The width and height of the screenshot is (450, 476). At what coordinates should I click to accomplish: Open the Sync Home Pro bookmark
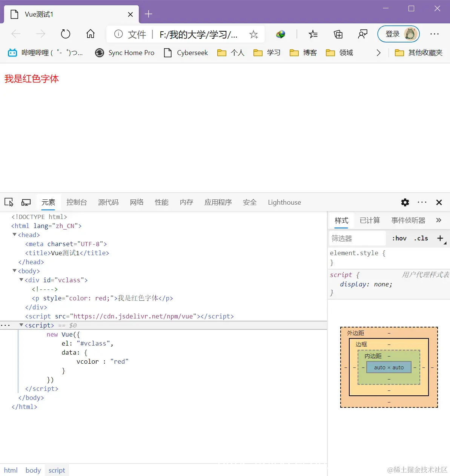point(125,53)
